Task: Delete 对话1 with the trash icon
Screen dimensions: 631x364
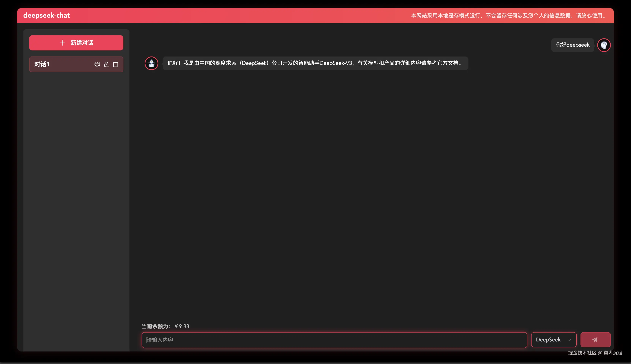Action: tap(115, 64)
